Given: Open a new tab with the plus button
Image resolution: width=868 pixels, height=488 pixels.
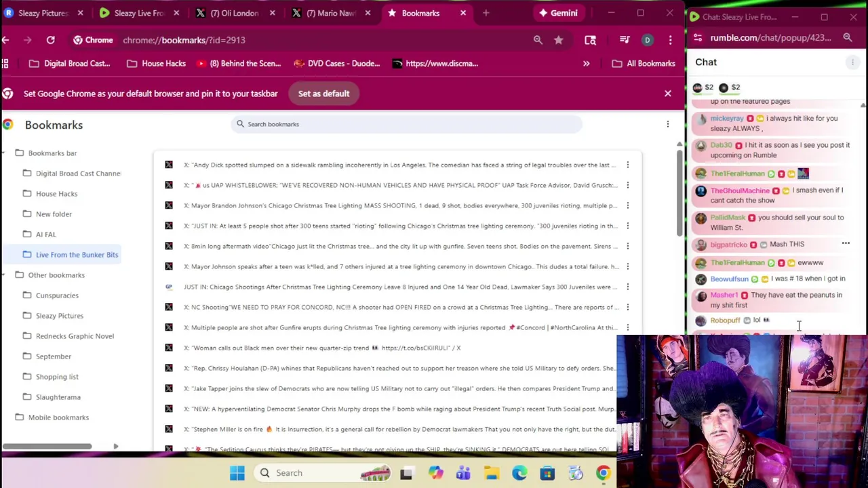Looking at the screenshot, I should (486, 13).
